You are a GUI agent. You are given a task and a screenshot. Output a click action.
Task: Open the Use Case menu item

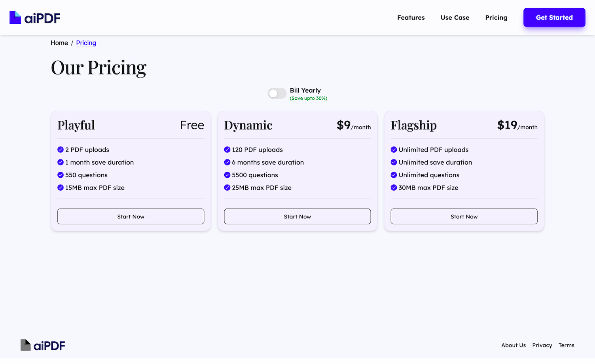click(455, 17)
